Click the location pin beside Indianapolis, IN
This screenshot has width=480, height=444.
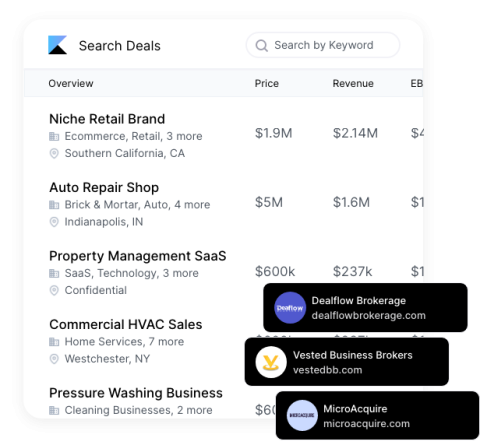[54, 222]
